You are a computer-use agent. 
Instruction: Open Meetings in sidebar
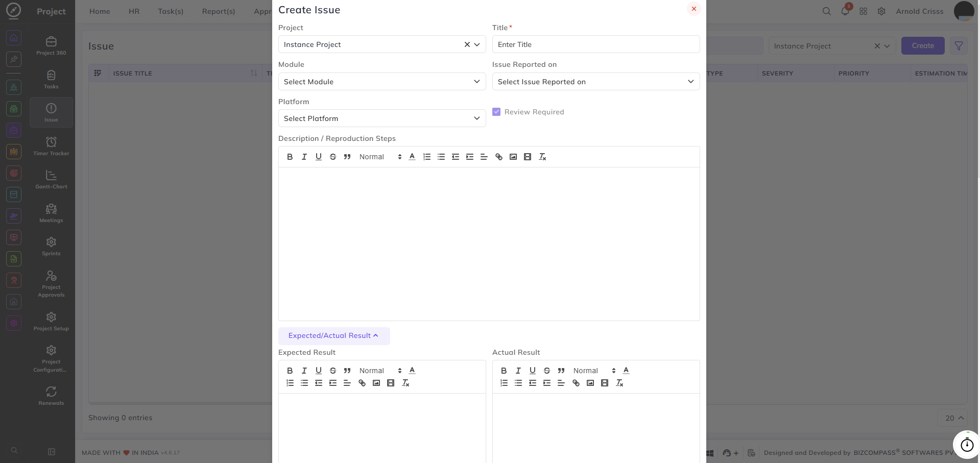[x=51, y=213]
